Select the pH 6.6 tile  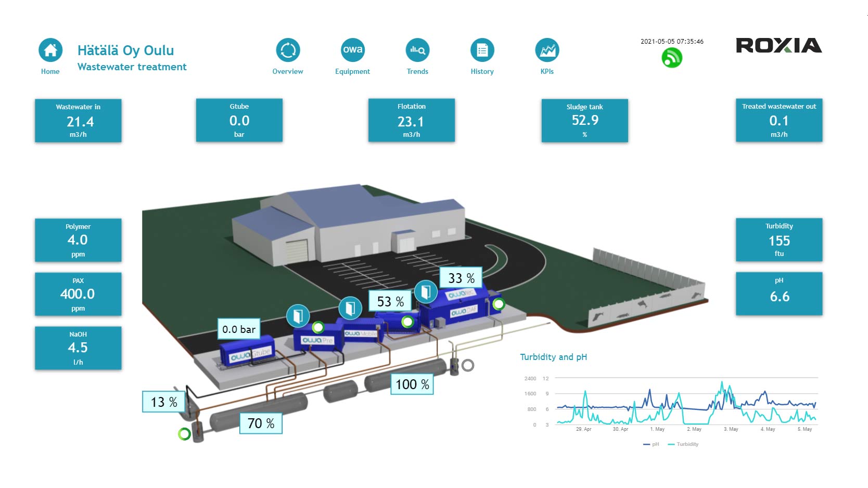pos(779,294)
